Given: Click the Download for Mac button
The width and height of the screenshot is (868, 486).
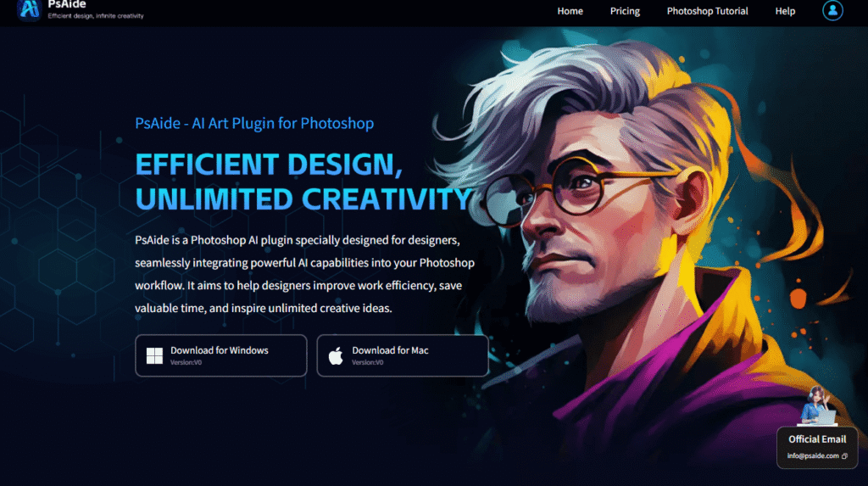Looking at the screenshot, I should [403, 355].
